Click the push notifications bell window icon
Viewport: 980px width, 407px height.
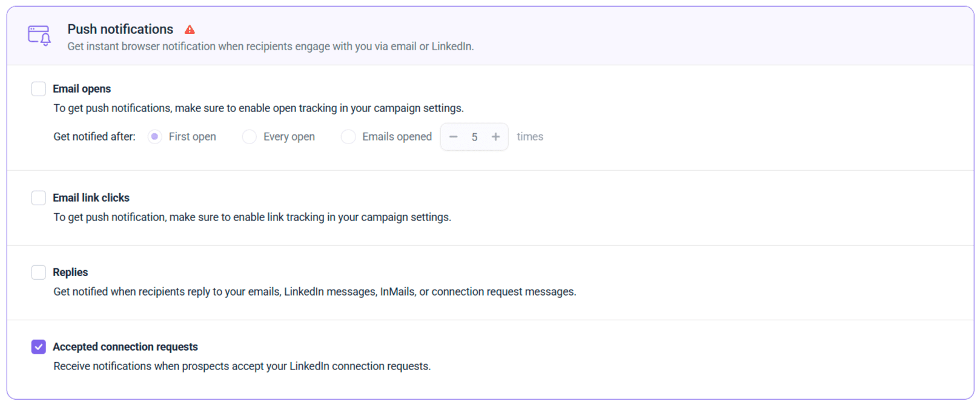pos(39,35)
